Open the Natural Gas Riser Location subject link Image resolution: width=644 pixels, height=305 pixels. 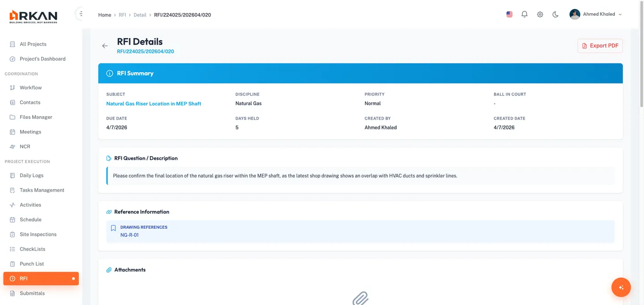(153, 104)
